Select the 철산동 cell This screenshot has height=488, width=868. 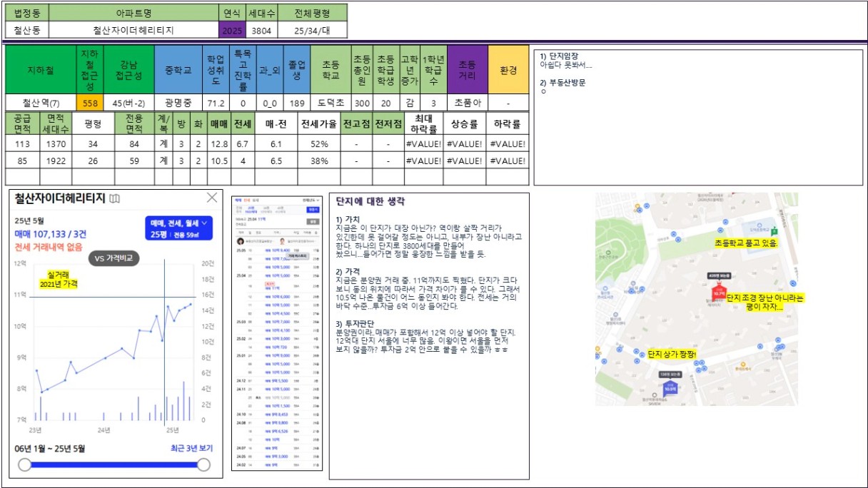[28, 31]
